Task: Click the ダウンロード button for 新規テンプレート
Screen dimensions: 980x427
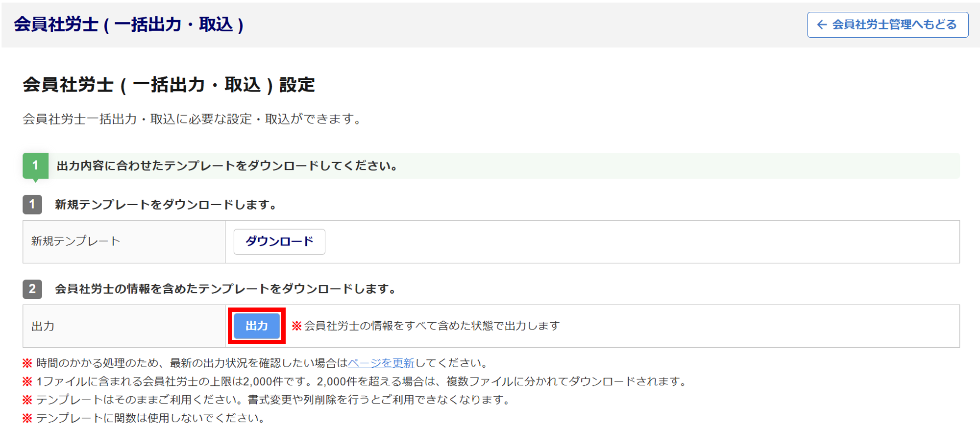Action: click(279, 241)
